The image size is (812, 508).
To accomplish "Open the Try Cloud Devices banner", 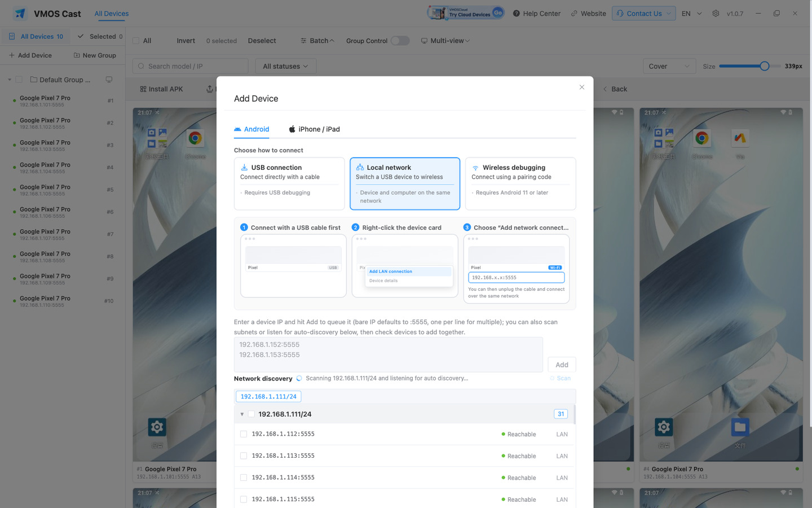I will tap(465, 13).
